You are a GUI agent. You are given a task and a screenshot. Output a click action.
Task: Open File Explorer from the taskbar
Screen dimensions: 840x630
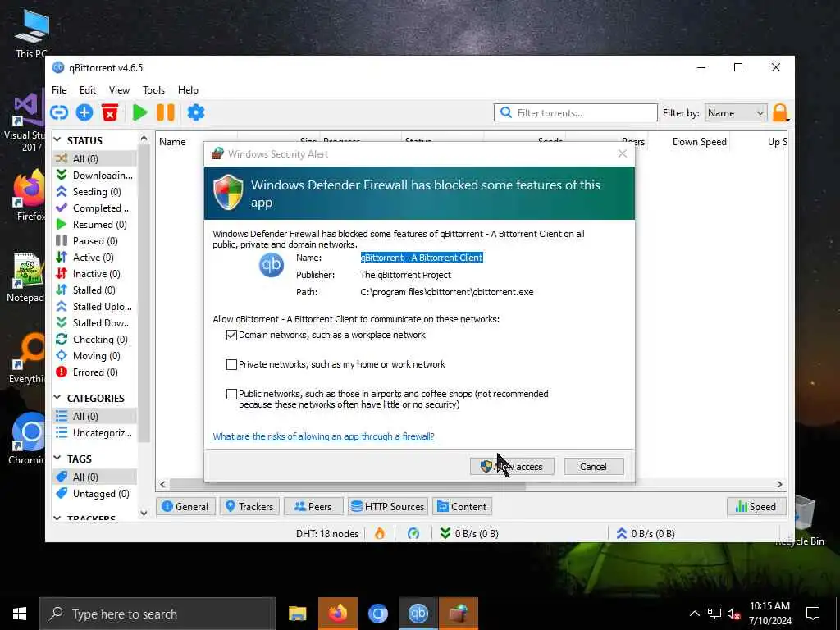297,614
